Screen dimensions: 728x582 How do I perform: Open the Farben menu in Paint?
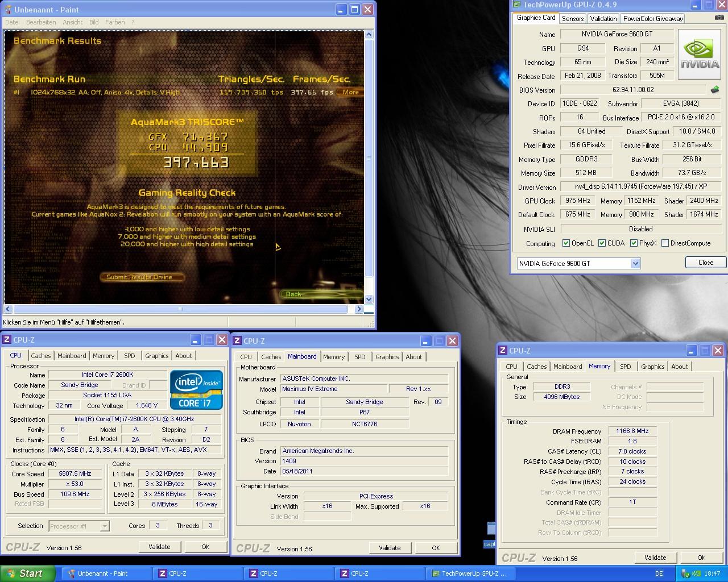tap(115, 22)
